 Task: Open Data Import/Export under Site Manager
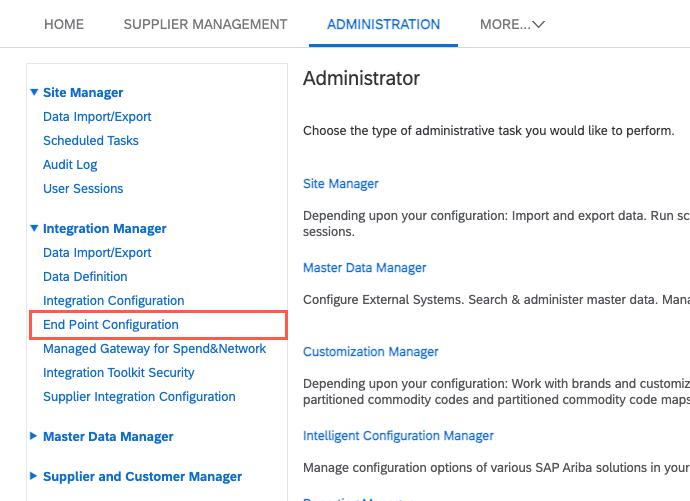(97, 117)
